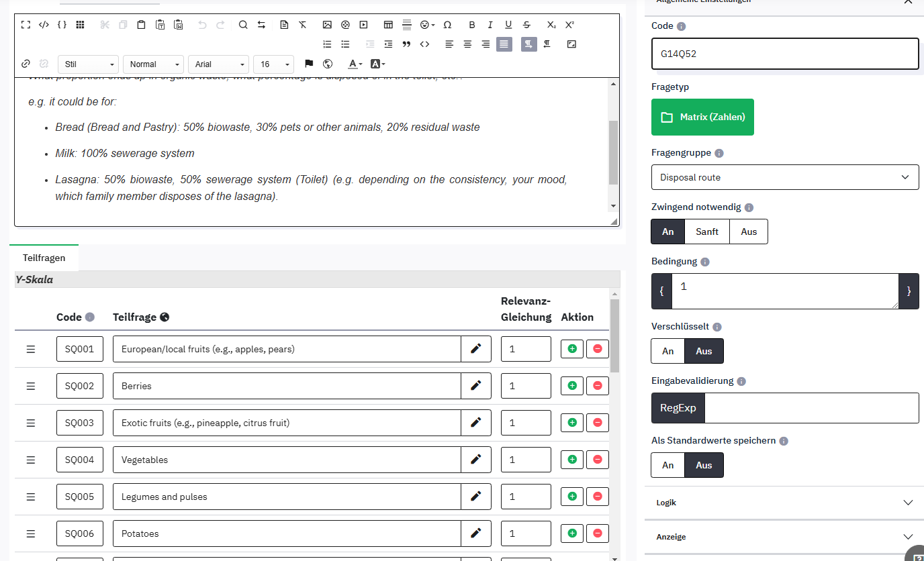Image resolution: width=924 pixels, height=561 pixels.
Task: Click the insert link icon
Action: [26, 64]
